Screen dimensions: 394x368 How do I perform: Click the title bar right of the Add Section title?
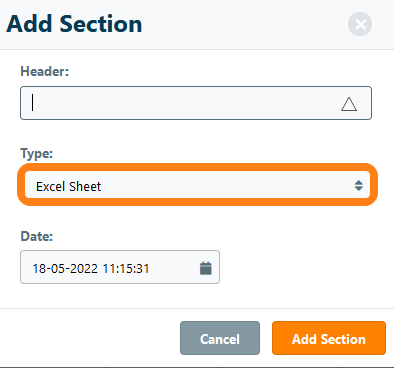coord(245,24)
